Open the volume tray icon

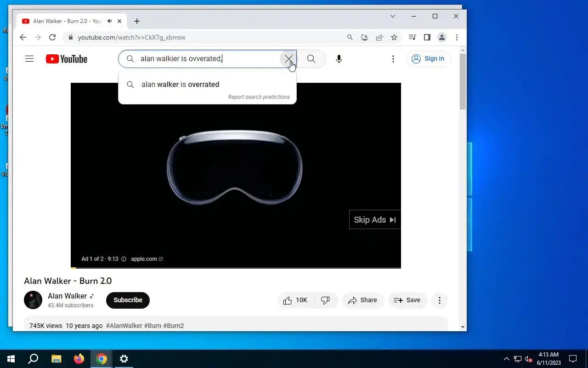click(528, 359)
